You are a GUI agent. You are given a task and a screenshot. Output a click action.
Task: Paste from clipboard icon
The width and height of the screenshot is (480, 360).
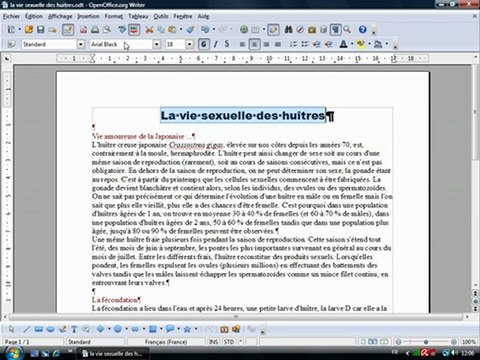(172, 30)
